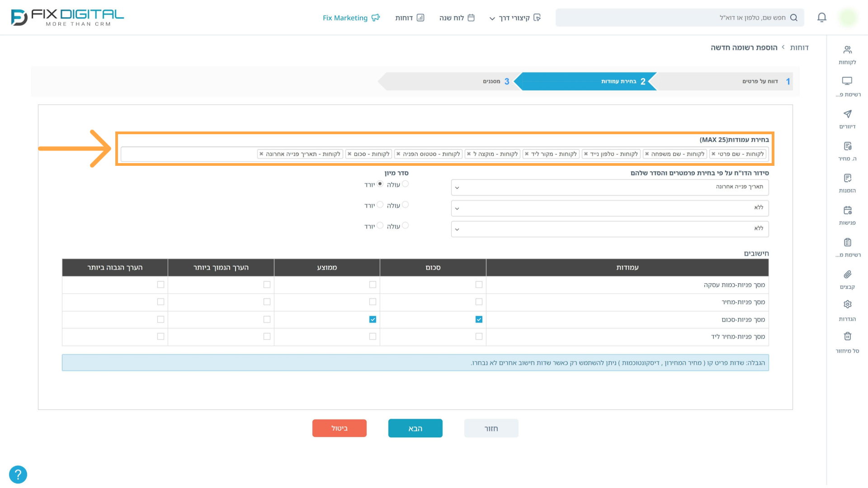Click the search magnifier icon
This screenshot has height=488, width=868.
click(793, 18)
